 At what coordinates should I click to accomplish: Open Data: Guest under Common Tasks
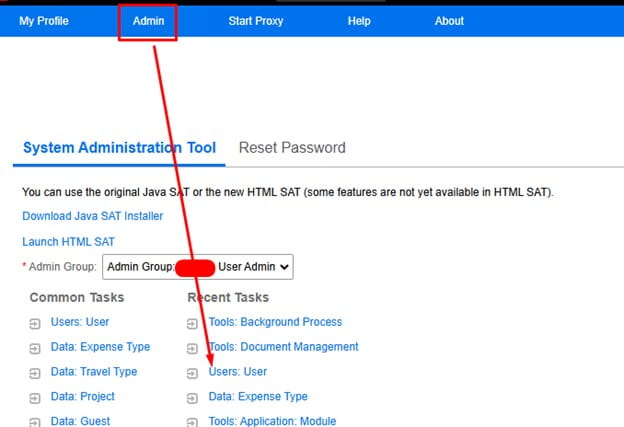tap(80, 421)
